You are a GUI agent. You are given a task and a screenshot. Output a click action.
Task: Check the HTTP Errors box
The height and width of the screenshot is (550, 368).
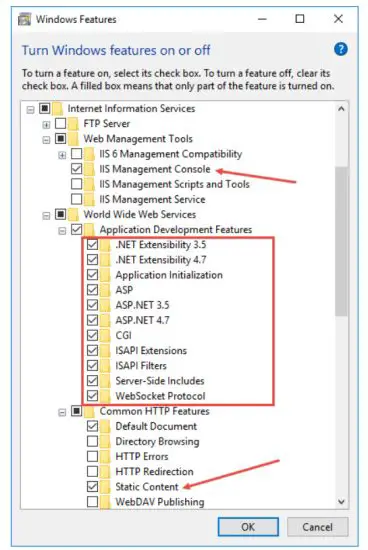click(x=92, y=456)
